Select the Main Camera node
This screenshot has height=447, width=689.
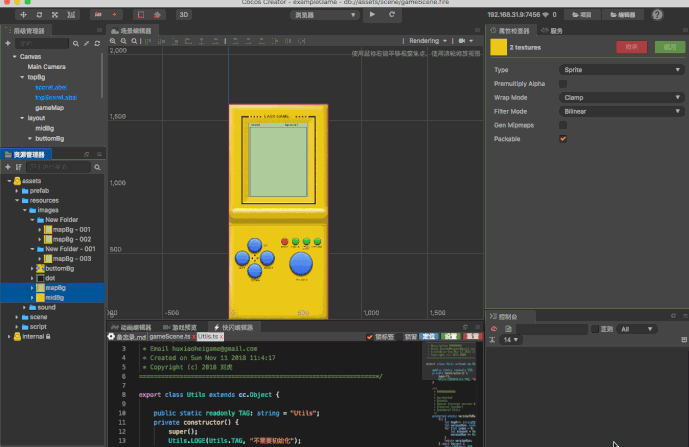pyautogui.click(x=47, y=67)
